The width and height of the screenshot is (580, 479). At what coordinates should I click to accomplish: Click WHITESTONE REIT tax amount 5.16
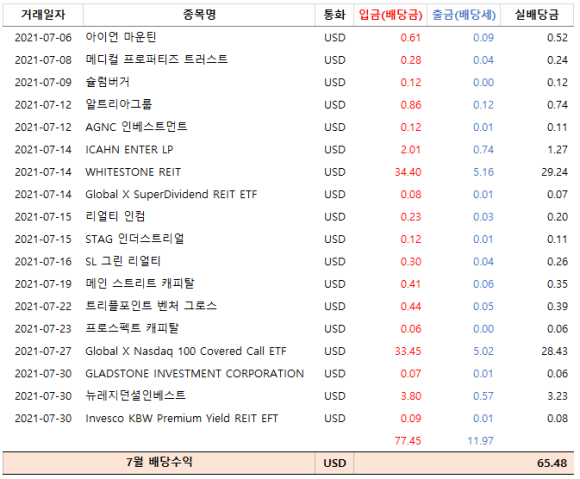[x=483, y=172]
